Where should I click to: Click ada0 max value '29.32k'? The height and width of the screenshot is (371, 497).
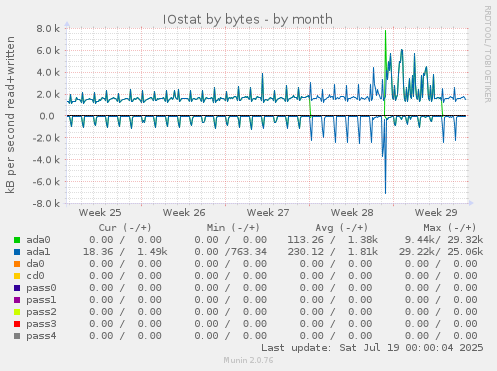click(465, 240)
